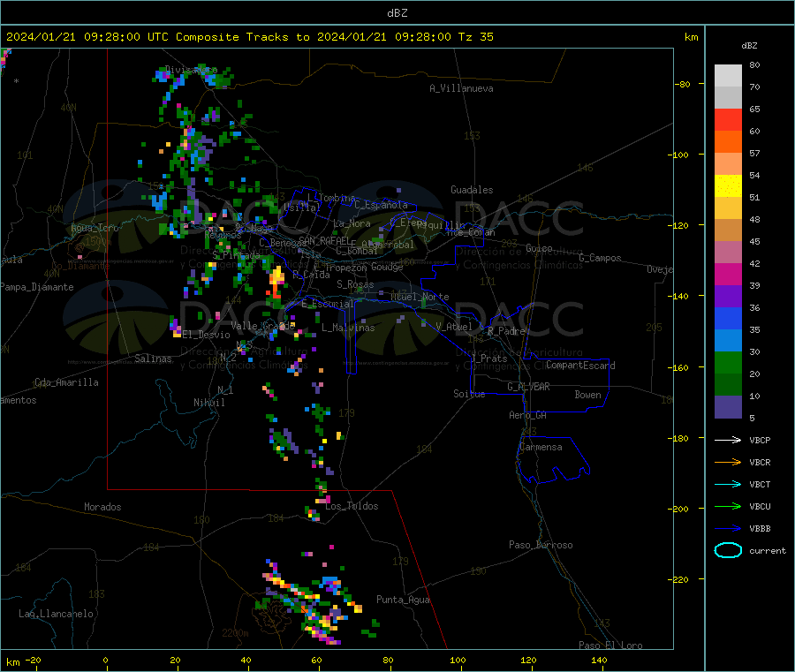Click the Soitue map label

pos(469,394)
